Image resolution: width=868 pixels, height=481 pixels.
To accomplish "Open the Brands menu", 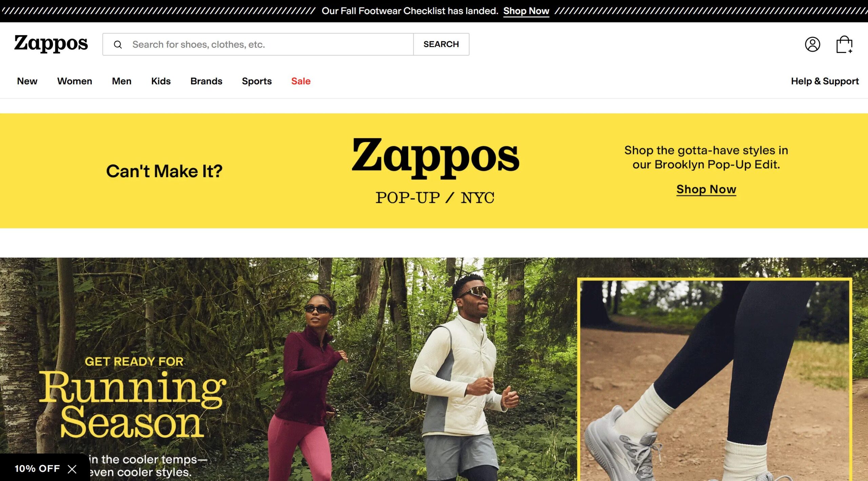I will tap(206, 81).
